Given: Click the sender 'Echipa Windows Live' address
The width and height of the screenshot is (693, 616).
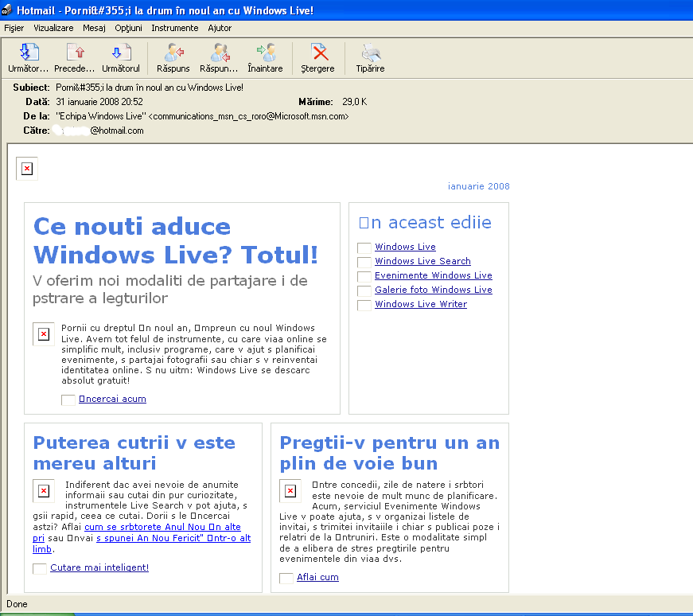Looking at the screenshot, I should [202, 116].
